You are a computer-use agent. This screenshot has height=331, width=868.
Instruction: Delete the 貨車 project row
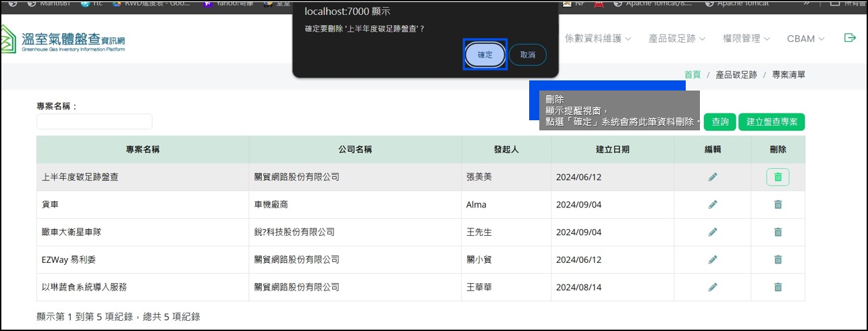(x=778, y=205)
